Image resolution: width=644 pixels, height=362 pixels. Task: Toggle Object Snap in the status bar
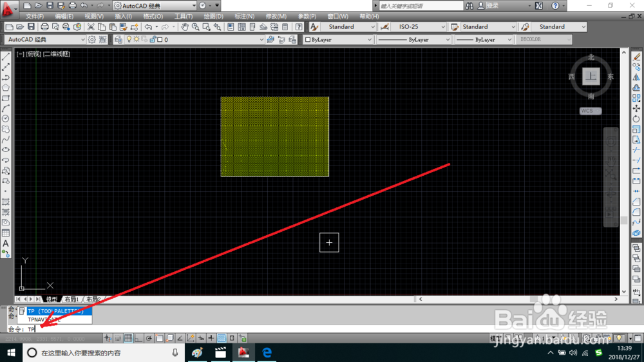(x=159, y=338)
